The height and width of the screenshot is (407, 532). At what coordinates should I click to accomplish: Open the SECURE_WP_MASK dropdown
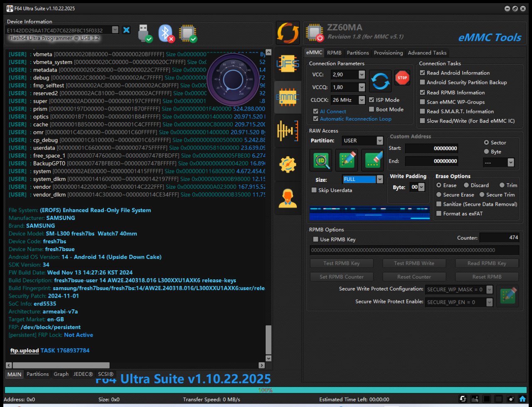point(489,289)
